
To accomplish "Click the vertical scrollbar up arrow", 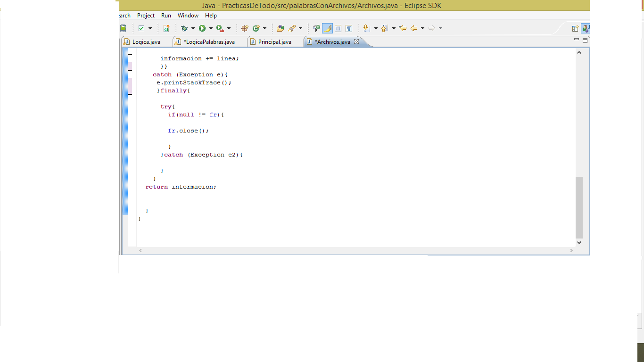I will (x=579, y=52).
